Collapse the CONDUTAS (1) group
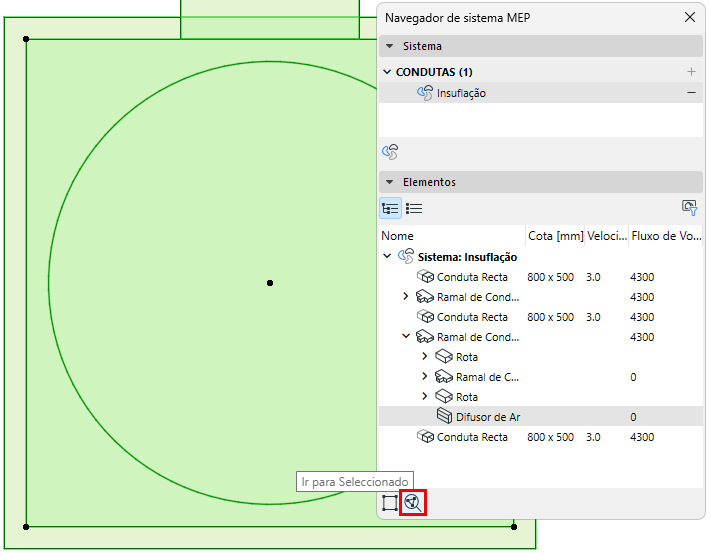Viewport: 711px width, 554px height. tap(387, 72)
